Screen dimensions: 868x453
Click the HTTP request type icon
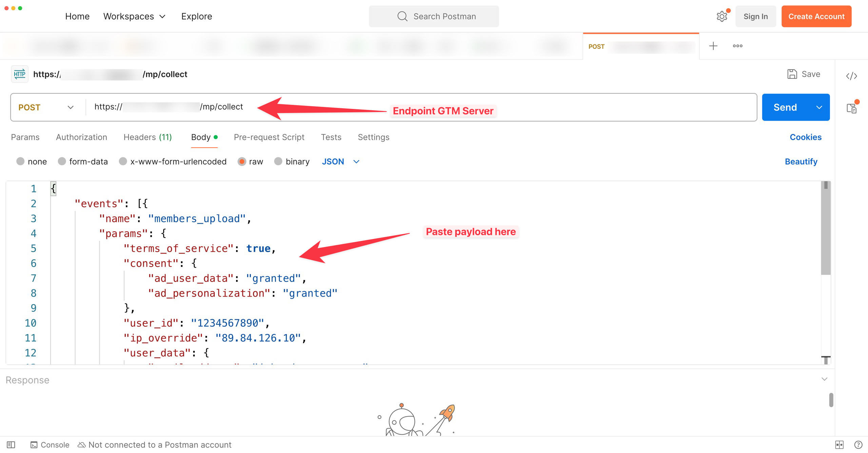[x=20, y=74]
